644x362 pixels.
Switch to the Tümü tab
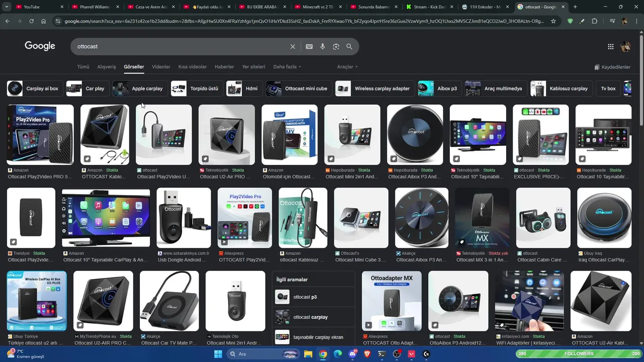(x=83, y=66)
